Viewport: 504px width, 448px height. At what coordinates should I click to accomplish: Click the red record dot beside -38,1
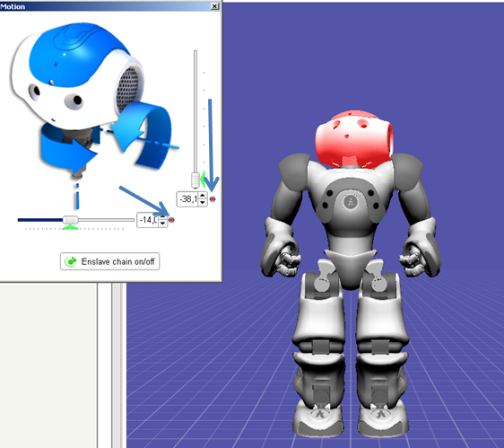tap(213, 199)
